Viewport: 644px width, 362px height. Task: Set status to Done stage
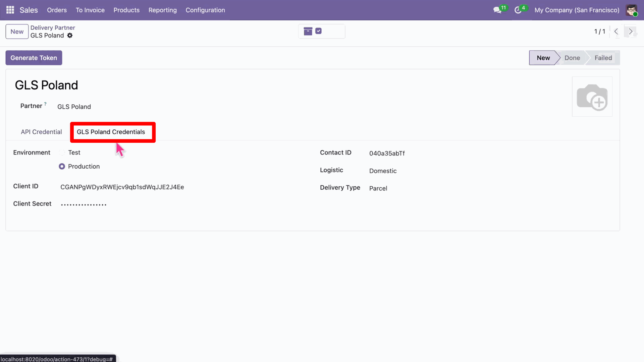pos(572,58)
